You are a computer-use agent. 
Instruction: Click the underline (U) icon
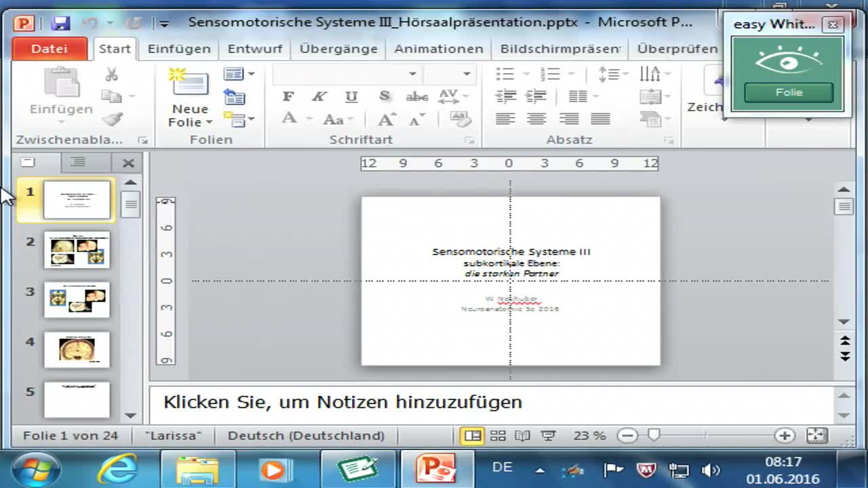coord(351,96)
